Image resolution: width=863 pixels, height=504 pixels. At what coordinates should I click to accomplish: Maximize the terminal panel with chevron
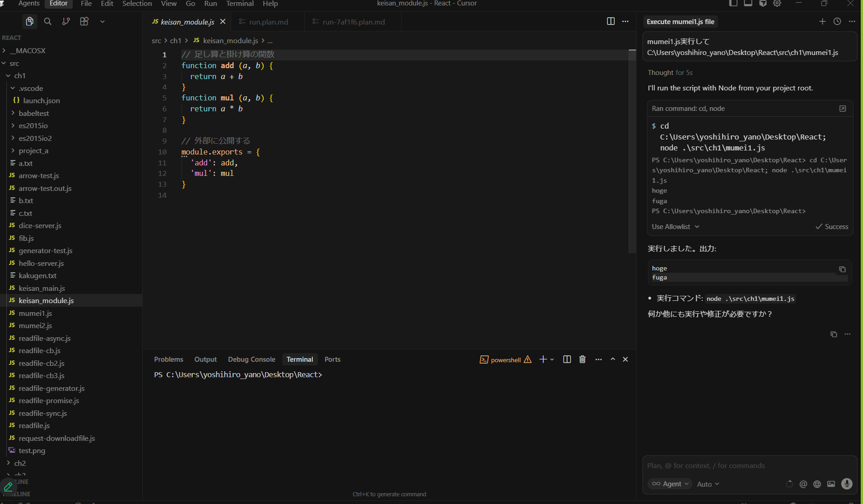(612, 359)
